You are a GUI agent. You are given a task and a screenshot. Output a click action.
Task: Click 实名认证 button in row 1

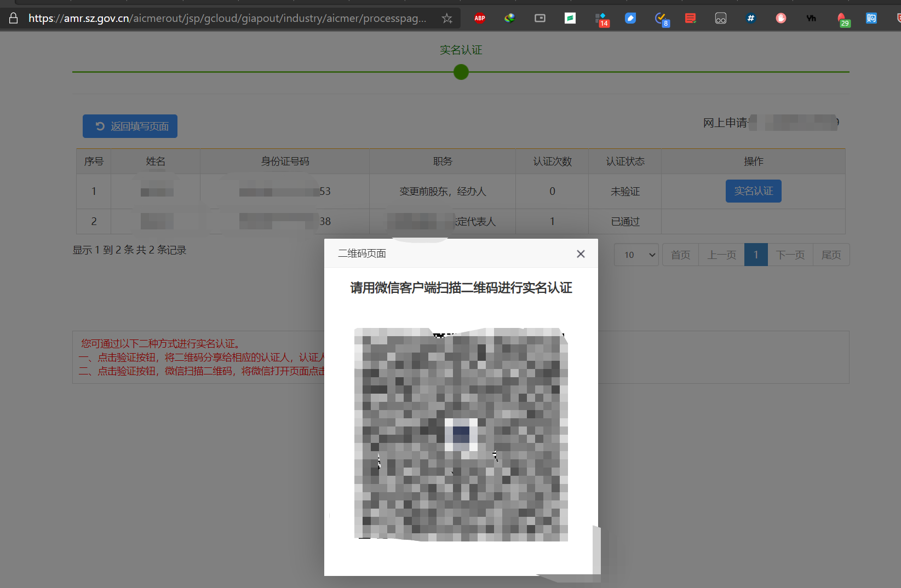pyautogui.click(x=753, y=191)
